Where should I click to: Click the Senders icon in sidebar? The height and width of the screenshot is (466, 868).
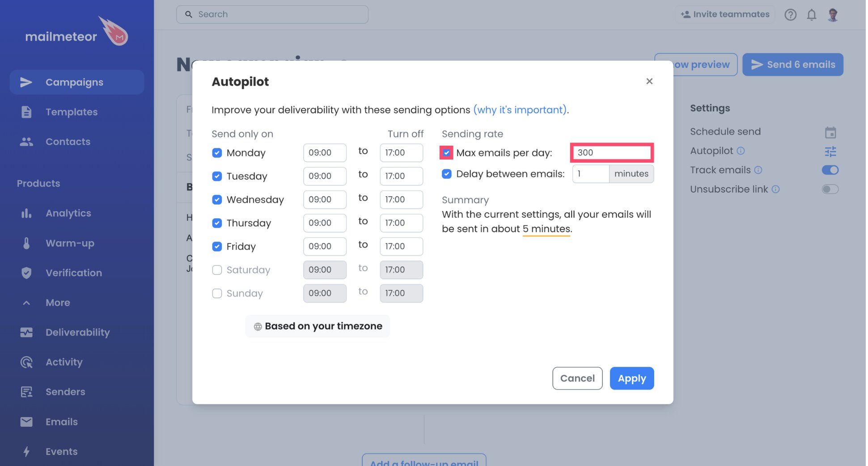(26, 392)
